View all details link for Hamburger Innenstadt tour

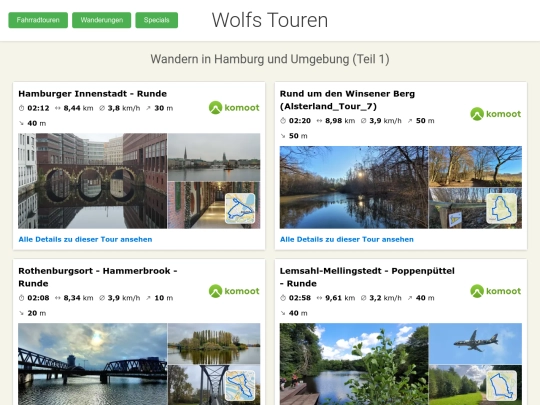(x=85, y=239)
